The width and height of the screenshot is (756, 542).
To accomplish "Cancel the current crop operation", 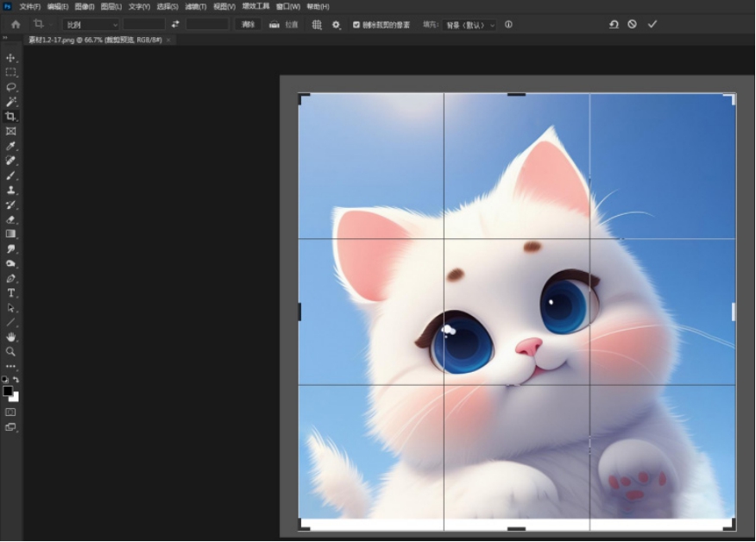I will coord(633,24).
